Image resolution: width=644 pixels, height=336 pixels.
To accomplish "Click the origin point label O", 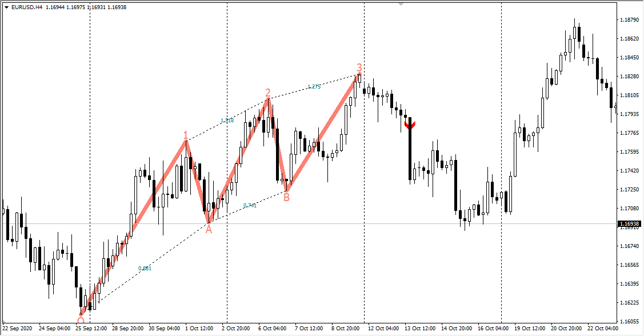I will pos(81,321).
